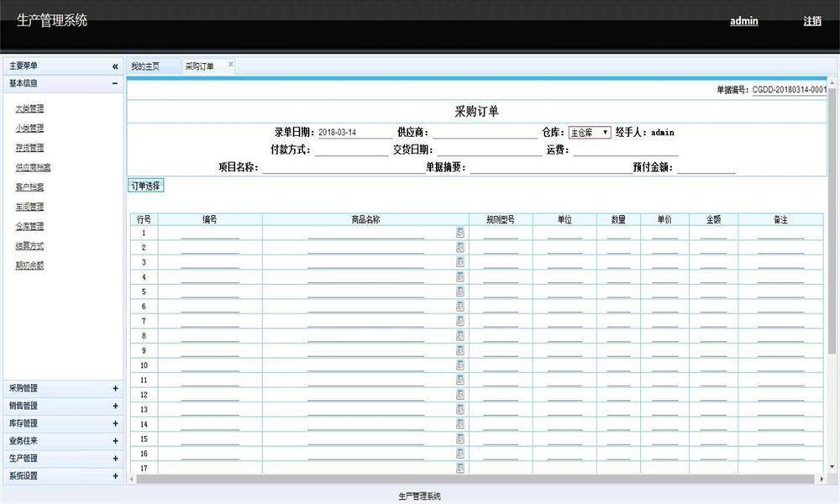Open product lookup icon in row 6

(459, 307)
